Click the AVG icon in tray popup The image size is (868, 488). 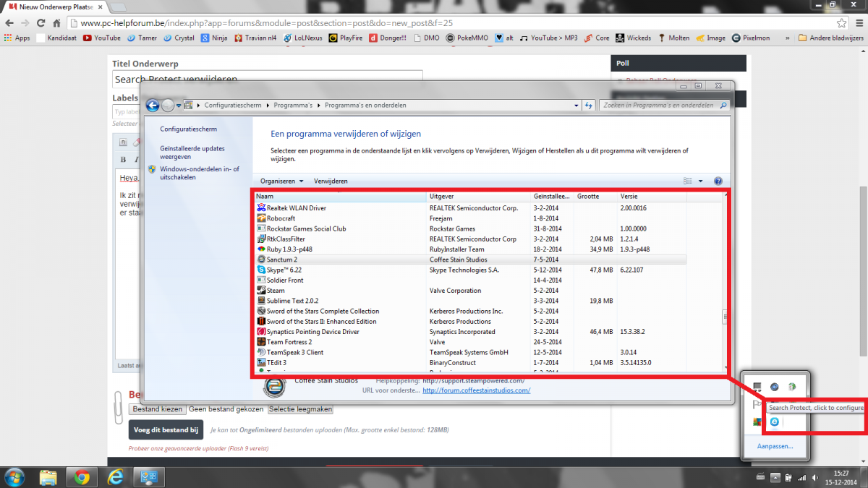pos(757,421)
